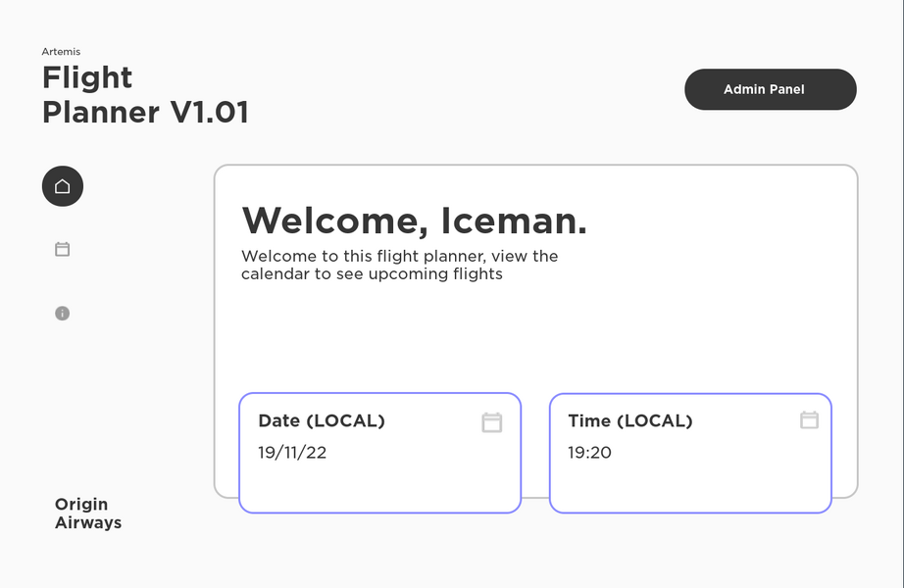This screenshot has width=904, height=588.
Task: Click the Artemis brand label
Action: [60, 51]
